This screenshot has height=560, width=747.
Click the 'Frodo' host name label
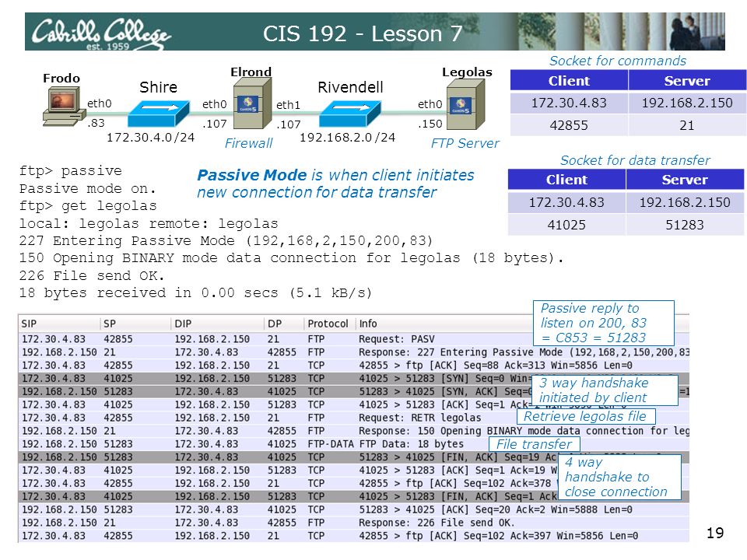click(x=61, y=78)
